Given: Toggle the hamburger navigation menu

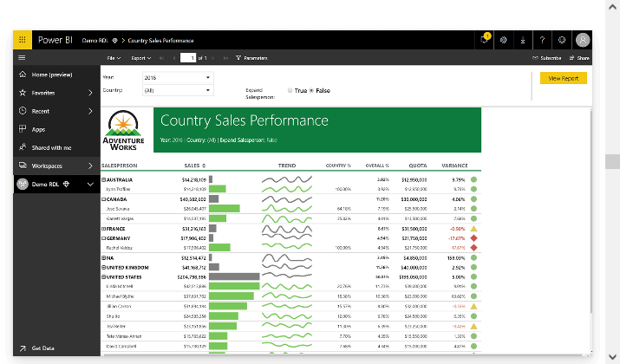Looking at the screenshot, I should click(x=22, y=58).
